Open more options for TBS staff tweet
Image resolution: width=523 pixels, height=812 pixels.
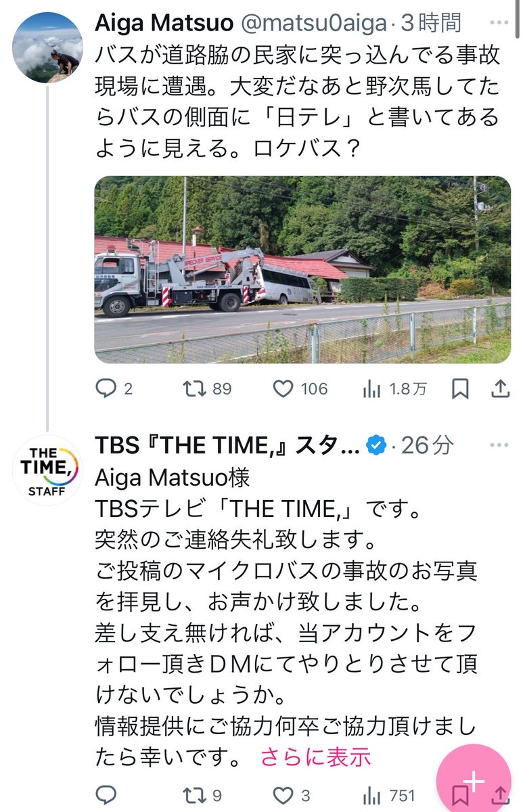coord(499,445)
